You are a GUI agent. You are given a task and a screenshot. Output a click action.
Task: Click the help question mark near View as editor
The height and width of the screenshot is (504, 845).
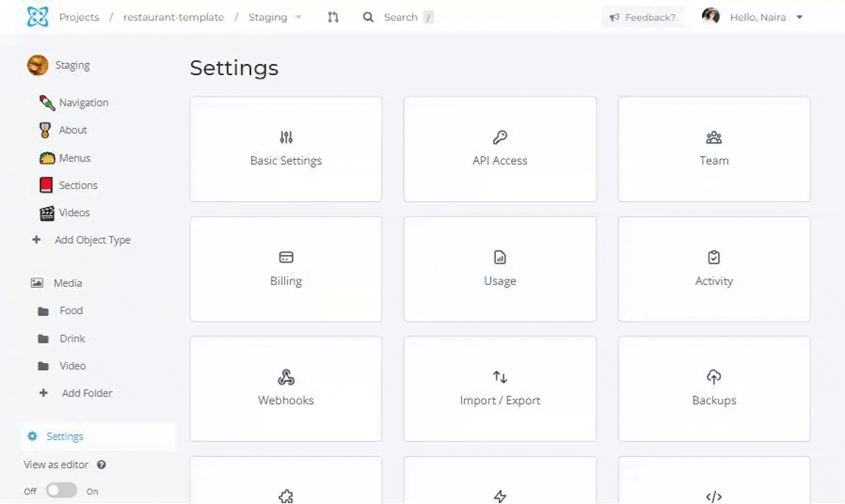[101, 464]
